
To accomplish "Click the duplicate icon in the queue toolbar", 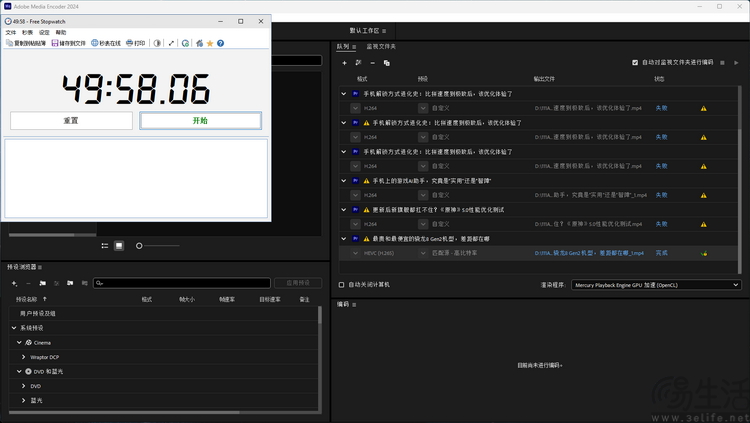I will point(386,63).
